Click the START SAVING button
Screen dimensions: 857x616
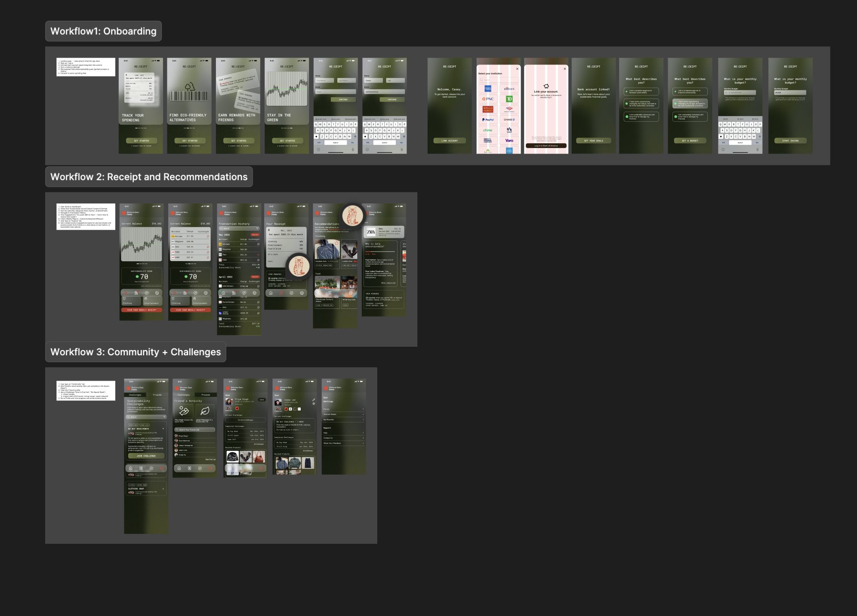(790, 141)
